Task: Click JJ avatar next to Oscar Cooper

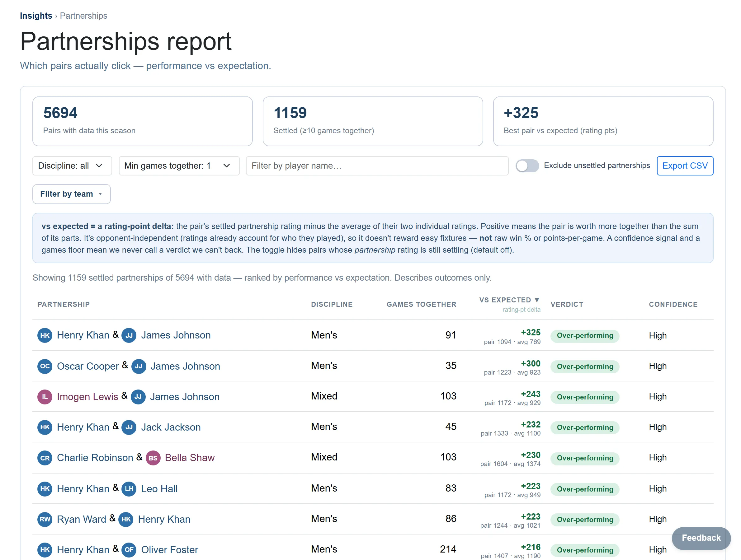Action: (139, 366)
